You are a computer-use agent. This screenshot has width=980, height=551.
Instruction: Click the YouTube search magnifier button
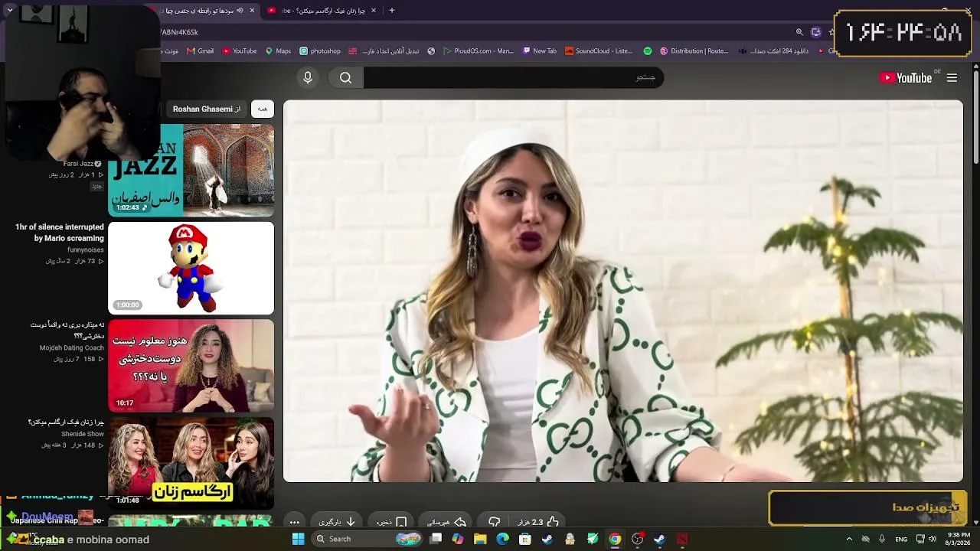click(x=346, y=77)
